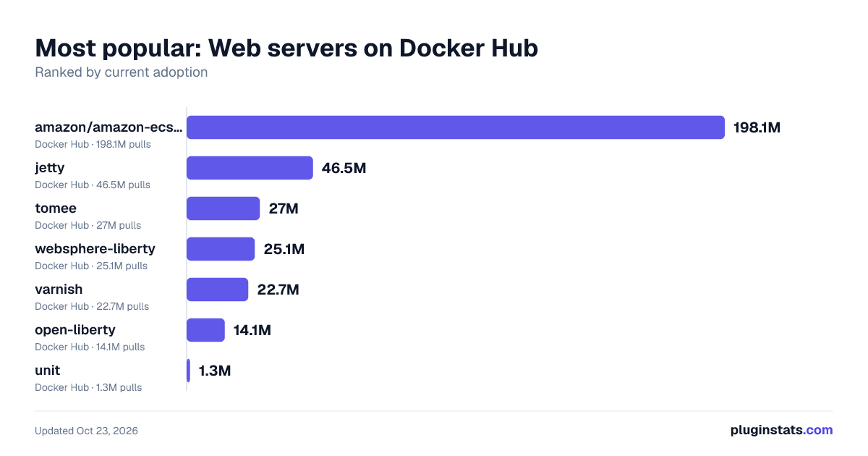This screenshot has width=868, height=456.
Task: Select the 'unit' row label
Action: [x=48, y=371]
